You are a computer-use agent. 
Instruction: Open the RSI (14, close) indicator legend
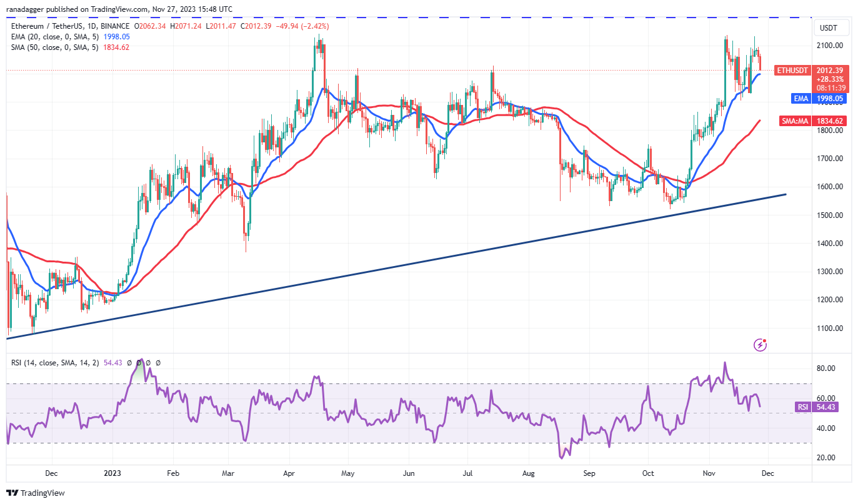[54, 363]
